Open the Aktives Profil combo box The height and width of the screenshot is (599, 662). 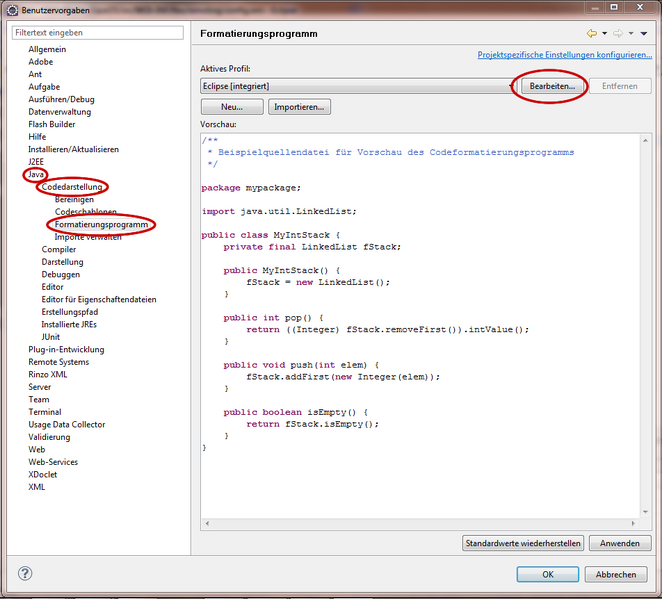click(x=358, y=86)
